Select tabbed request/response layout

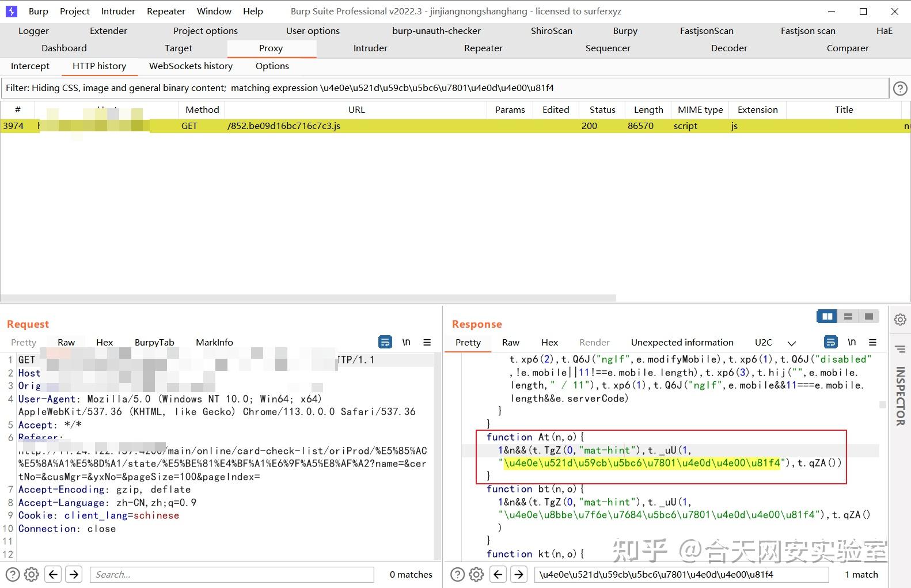[868, 316]
